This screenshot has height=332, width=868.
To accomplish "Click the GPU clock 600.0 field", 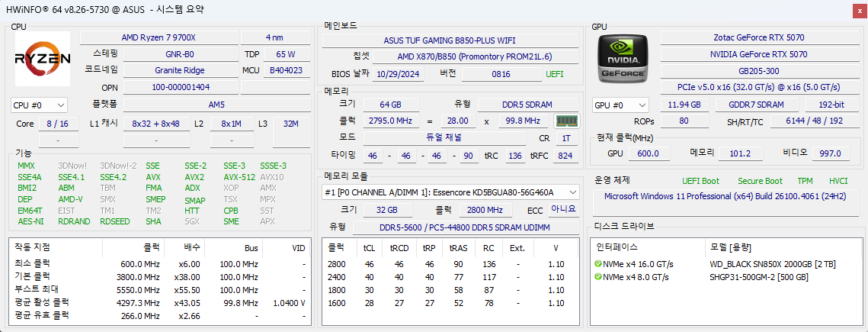I will point(649,153).
